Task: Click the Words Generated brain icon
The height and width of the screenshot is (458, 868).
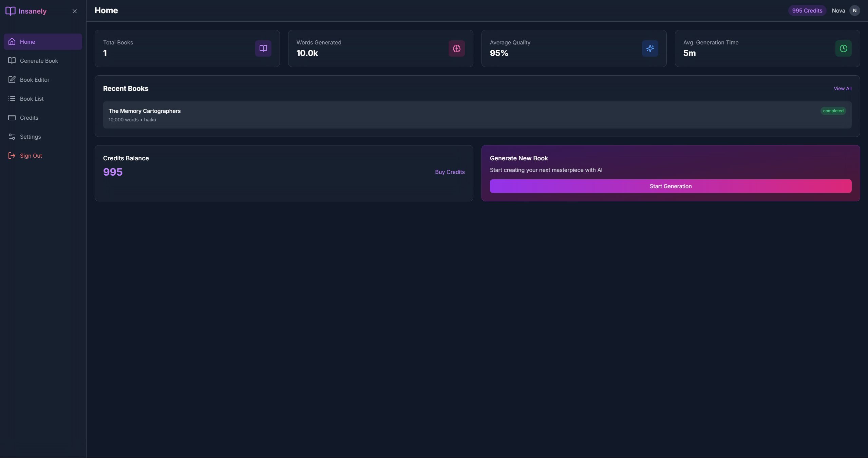Action: (456, 48)
